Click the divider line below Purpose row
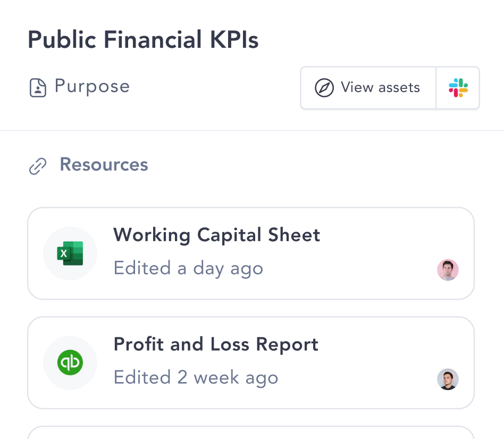 [252, 130]
